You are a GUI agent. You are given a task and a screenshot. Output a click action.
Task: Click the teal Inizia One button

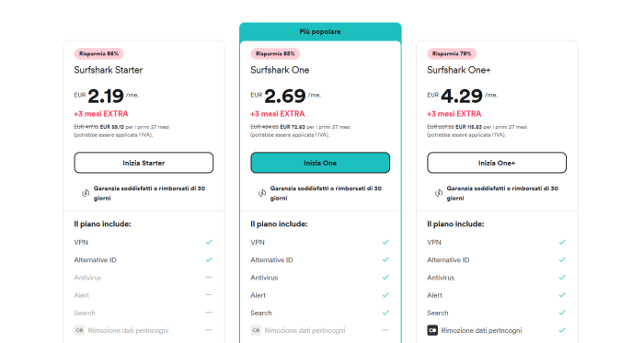(320, 163)
